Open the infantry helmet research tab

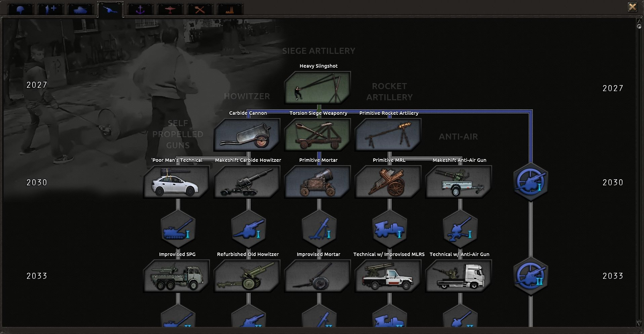21,9
